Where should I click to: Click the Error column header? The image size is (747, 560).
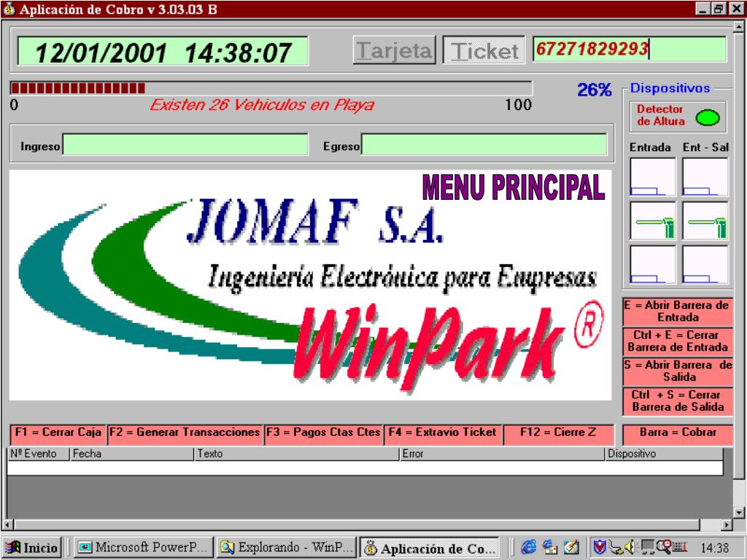[503, 454]
